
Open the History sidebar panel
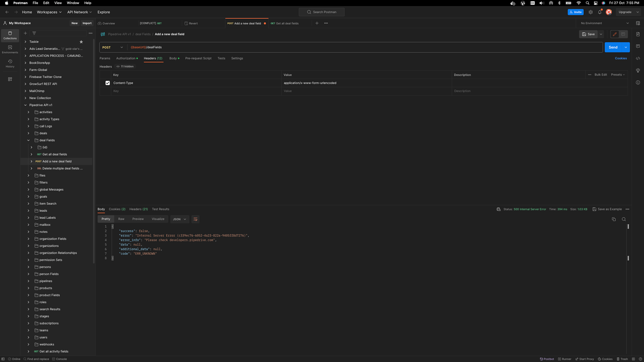coord(10,63)
